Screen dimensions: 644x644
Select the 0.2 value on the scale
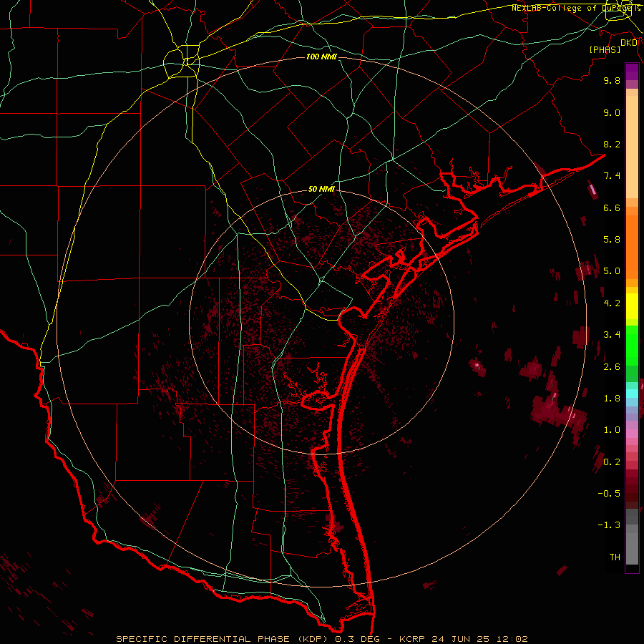(x=612, y=462)
